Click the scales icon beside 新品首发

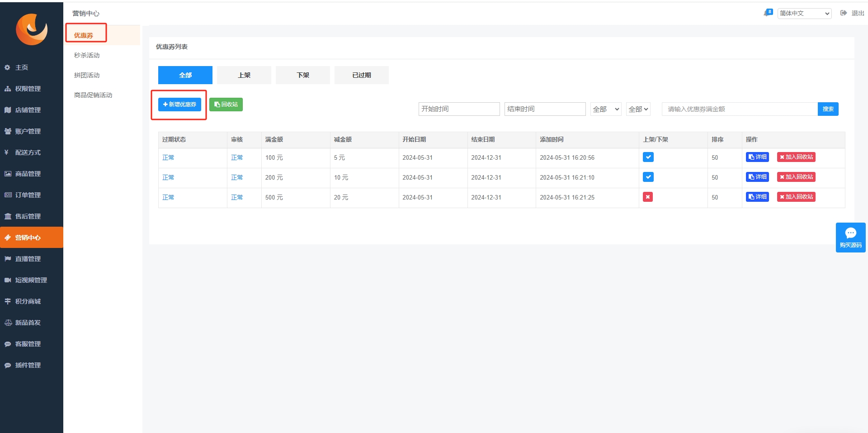click(x=8, y=323)
